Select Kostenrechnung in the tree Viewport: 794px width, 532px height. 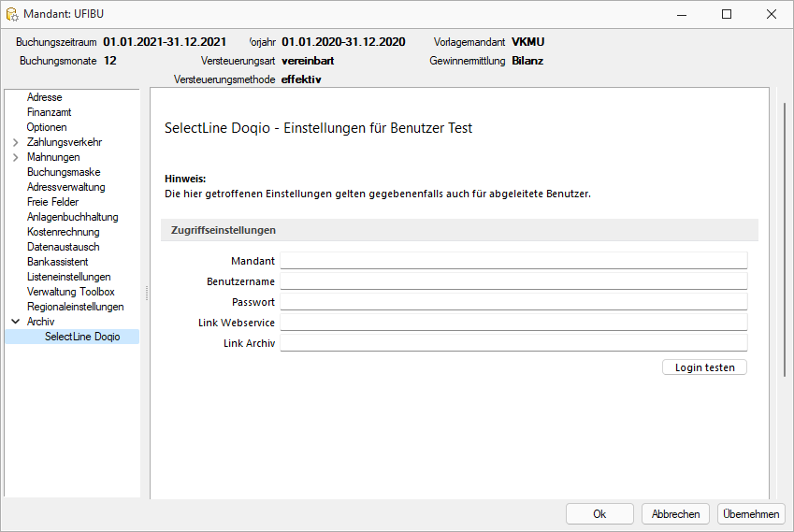coord(64,232)
